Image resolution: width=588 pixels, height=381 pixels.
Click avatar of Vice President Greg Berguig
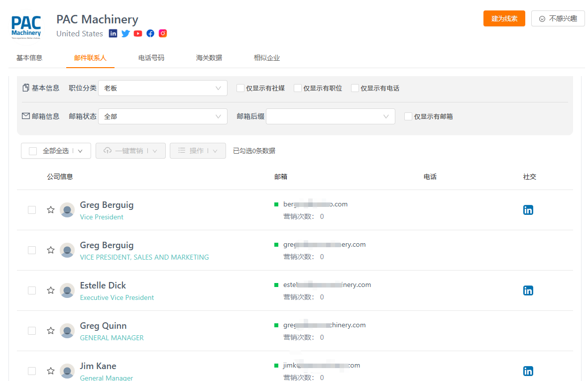click(x=67, y=210)
